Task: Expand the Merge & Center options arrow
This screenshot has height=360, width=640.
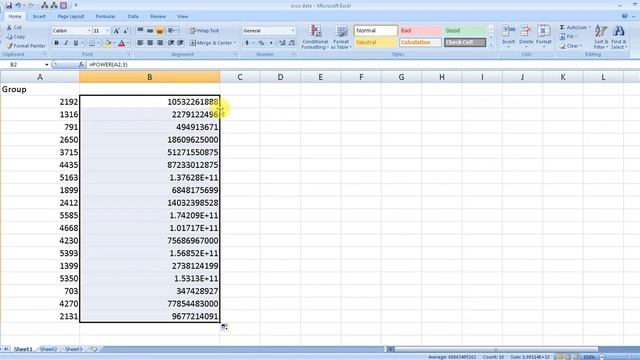Action: [x=235, y=43]
